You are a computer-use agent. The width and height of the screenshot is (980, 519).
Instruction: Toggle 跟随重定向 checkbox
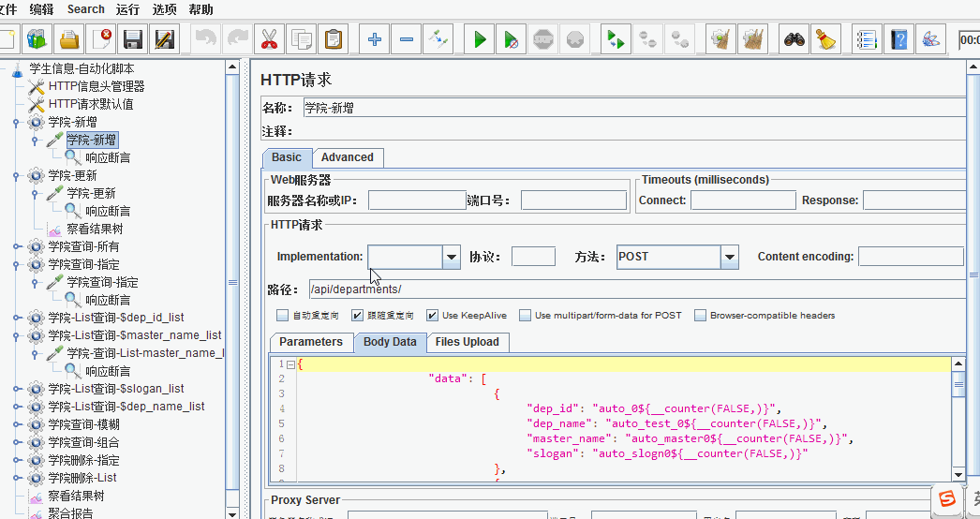point(358,315)
